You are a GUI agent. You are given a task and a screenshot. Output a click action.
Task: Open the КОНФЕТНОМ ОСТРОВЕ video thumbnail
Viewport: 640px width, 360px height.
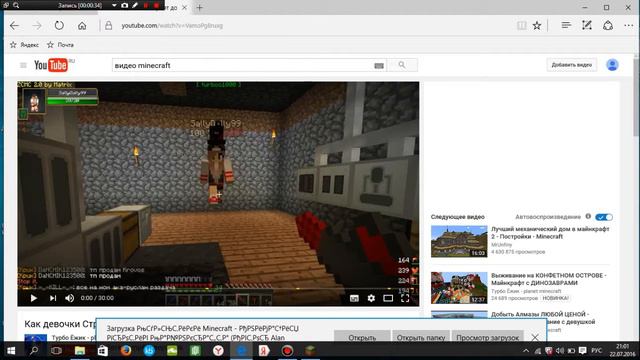(459, 288)
